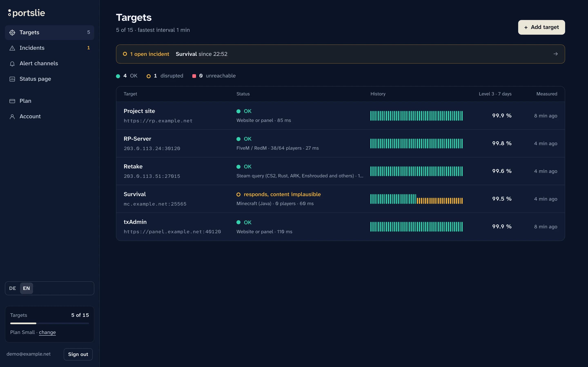Click the Targets usage progress bar
The height and width of the screenshot is (367, 588).
tap(50, 323)
